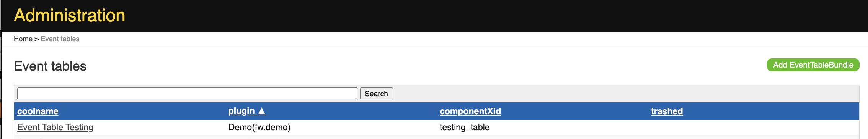Sort the table by trashed column
The image size is (868, 139).
point(667,111)
